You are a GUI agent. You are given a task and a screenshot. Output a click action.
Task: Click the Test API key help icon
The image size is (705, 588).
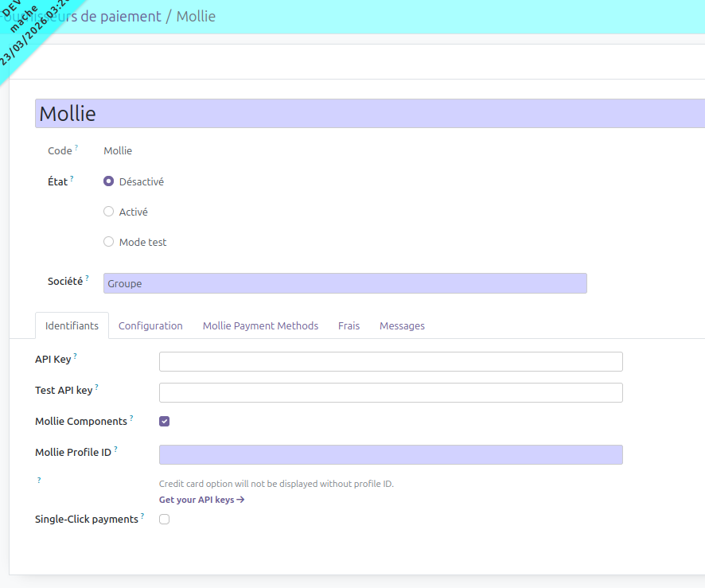97,387
